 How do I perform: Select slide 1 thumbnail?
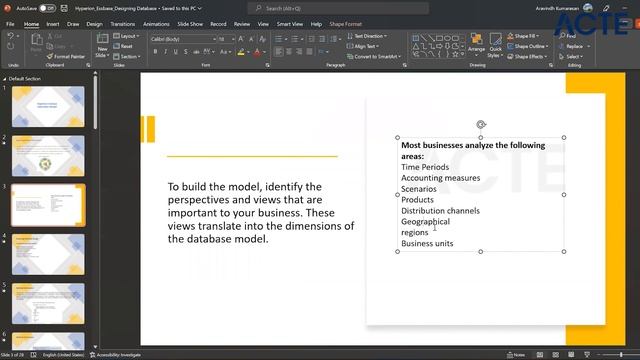(x=48, y=107)
